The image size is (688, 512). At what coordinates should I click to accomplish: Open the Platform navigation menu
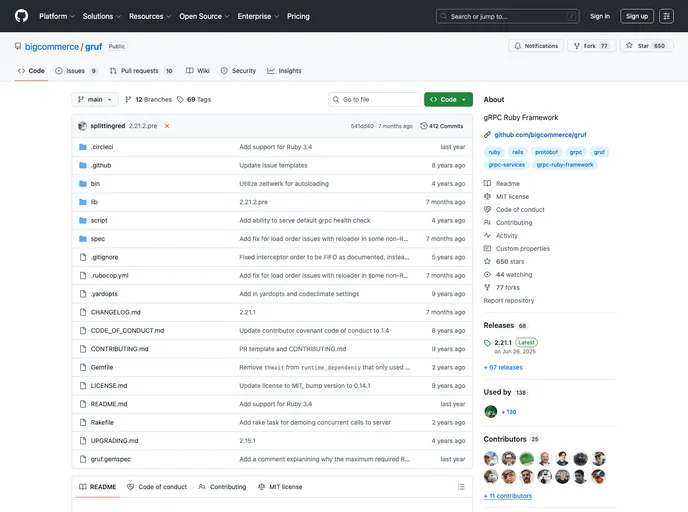(56, 16)
